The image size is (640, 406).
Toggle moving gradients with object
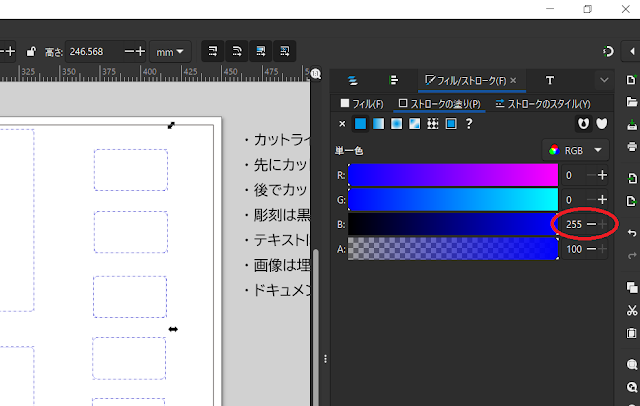[x=260, y=51]
